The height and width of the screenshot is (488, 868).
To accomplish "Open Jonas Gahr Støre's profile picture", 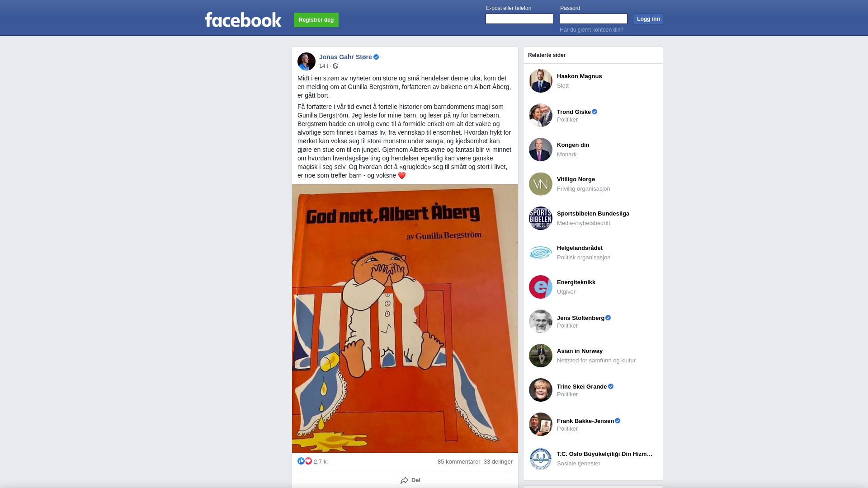I will coord(307,61).
